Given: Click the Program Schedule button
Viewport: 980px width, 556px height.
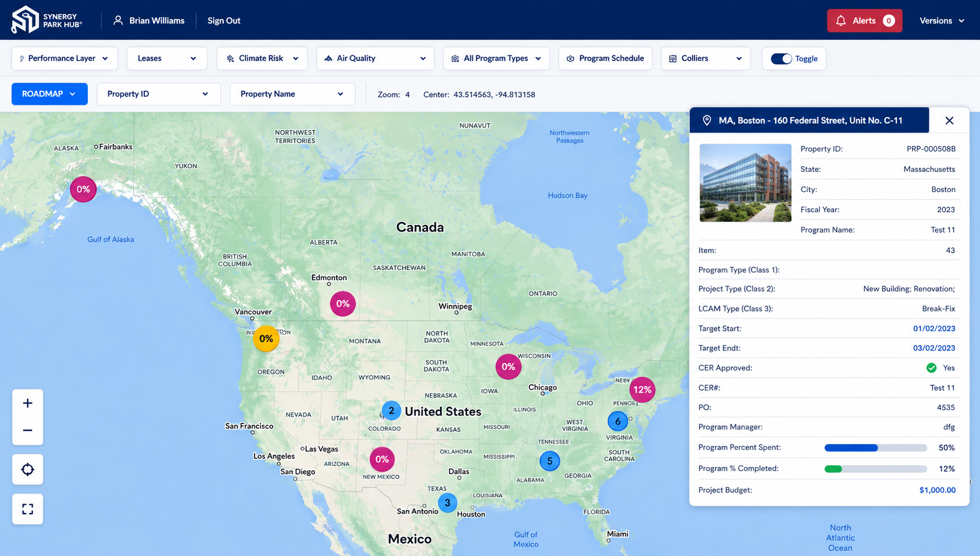Looking at the screenshot, I should 605,59.
